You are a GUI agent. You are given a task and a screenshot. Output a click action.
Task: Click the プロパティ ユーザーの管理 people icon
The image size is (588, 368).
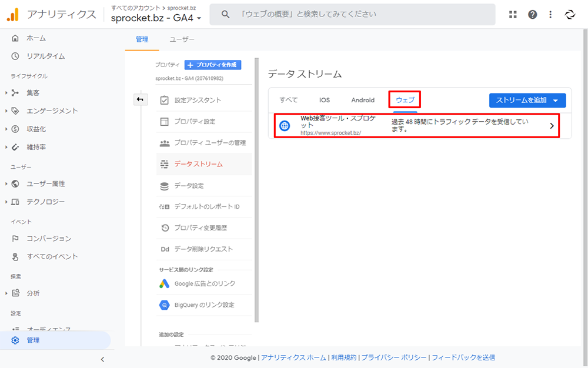(165, 143)
